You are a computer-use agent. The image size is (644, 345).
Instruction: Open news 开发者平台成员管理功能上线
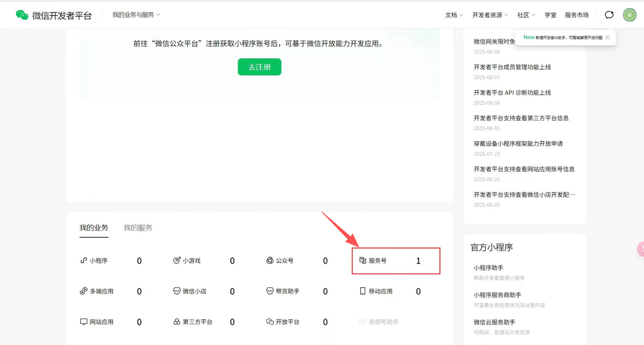coord(512,67)
